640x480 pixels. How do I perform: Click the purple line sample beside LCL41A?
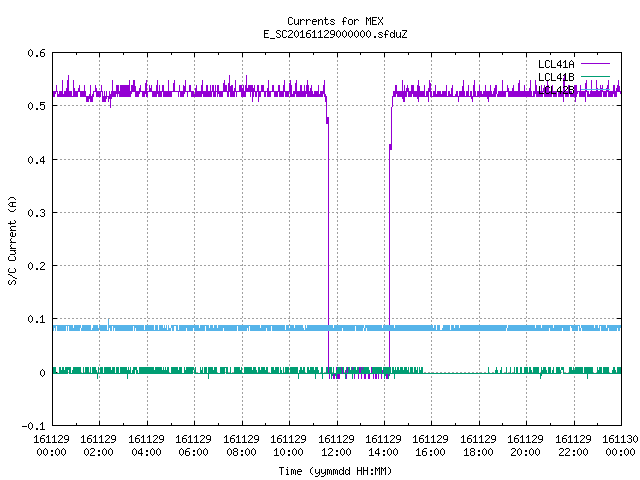[x=595, y=64]
